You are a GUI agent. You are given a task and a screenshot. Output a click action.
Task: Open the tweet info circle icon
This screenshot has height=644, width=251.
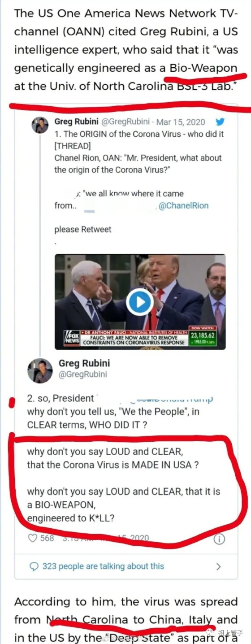(x=219, y=539)
